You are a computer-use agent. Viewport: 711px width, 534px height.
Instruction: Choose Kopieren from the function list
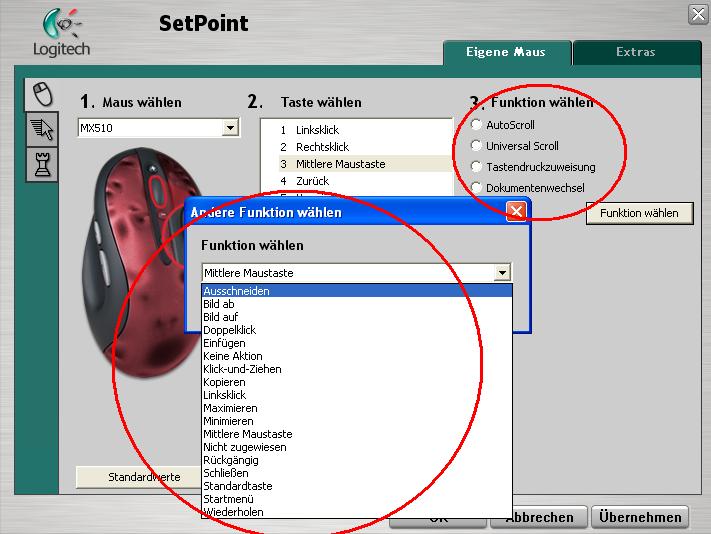357,382
